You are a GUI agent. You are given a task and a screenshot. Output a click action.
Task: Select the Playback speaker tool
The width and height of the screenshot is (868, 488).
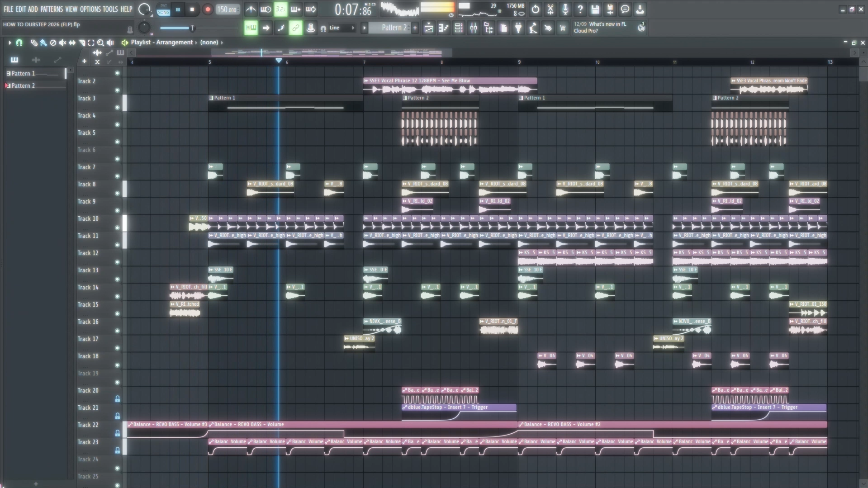coord(110,43)
